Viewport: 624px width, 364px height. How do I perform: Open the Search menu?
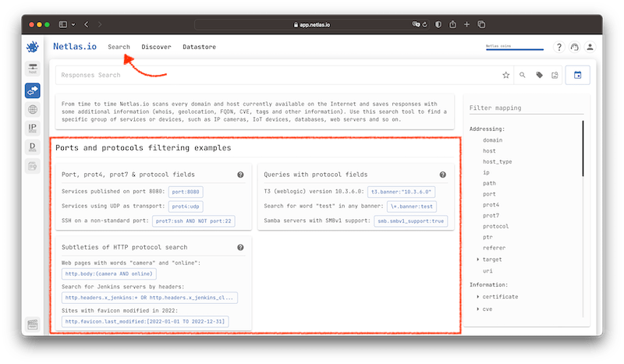point(119,47)
